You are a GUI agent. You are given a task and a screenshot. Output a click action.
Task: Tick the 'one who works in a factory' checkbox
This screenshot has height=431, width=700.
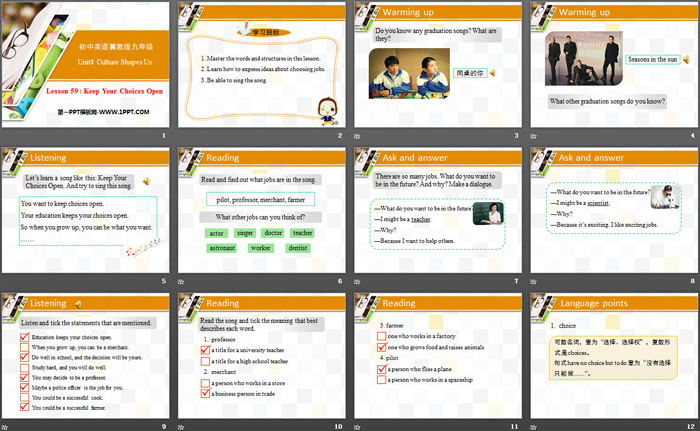(x=379, y=337)
